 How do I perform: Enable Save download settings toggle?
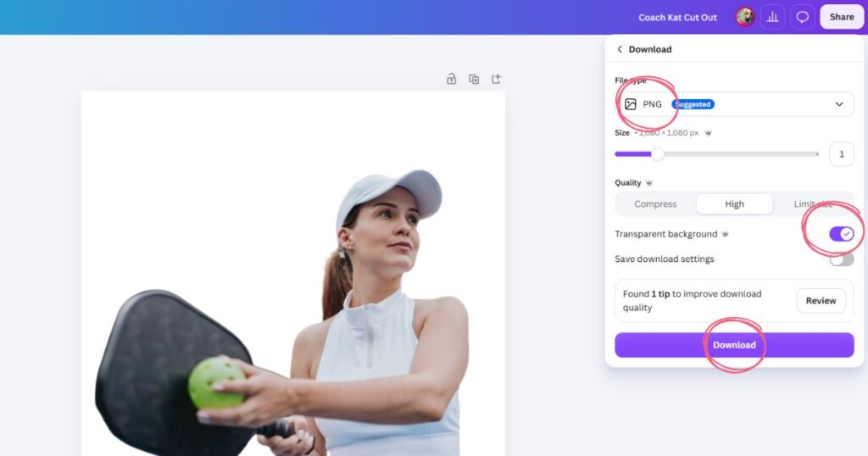point(842,259)
